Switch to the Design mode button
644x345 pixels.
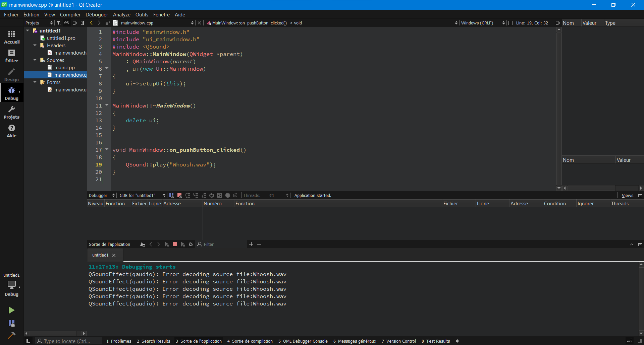[x=11, y=74]
